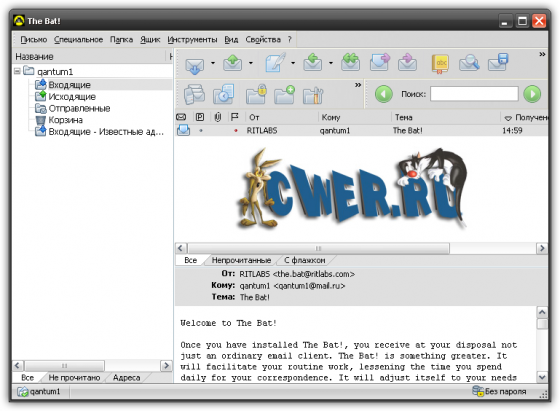
Task: Click the get new mail icon
Action: point(194,65)
